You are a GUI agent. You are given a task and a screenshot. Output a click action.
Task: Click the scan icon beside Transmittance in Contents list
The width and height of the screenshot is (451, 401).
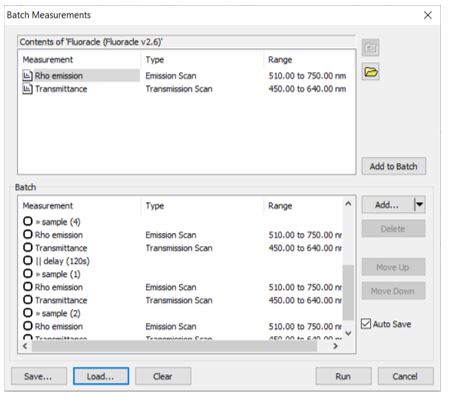coord(27,89)
